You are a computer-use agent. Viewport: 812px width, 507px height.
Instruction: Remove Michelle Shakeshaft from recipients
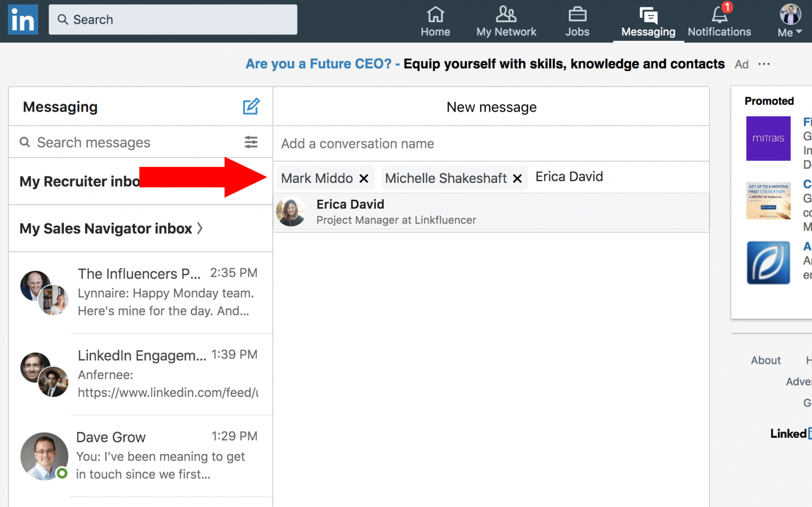click(x=517, y=178)
